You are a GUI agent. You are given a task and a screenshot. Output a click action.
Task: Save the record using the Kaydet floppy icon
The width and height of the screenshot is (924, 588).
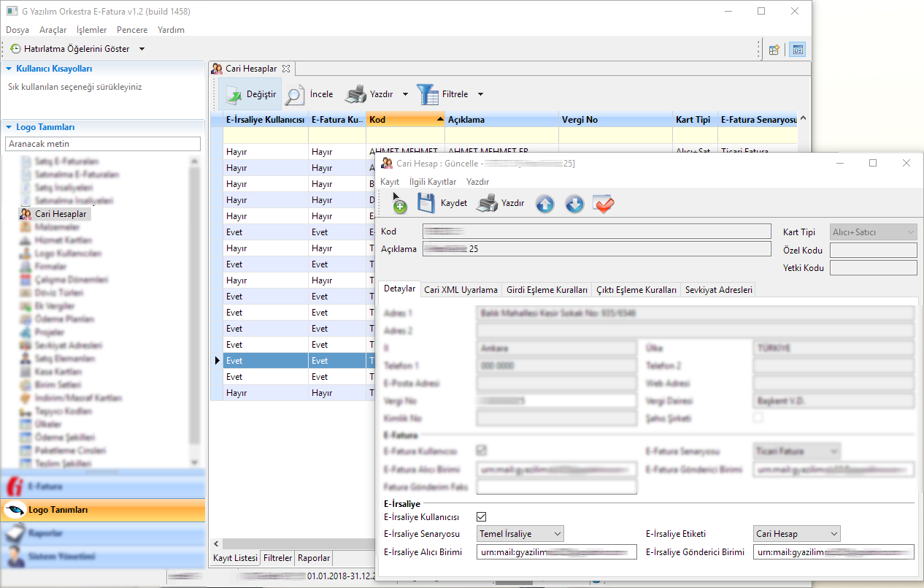[426, 203]
